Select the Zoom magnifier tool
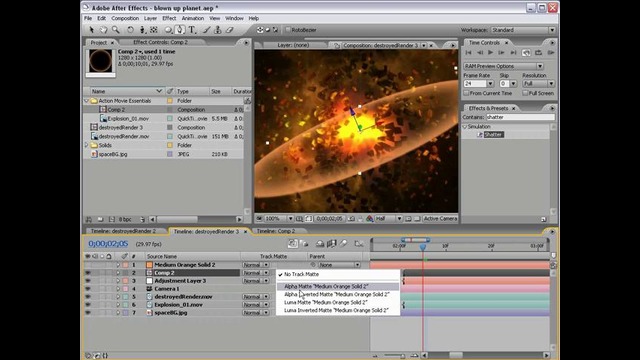640x360 pixels. click(116, 30)
